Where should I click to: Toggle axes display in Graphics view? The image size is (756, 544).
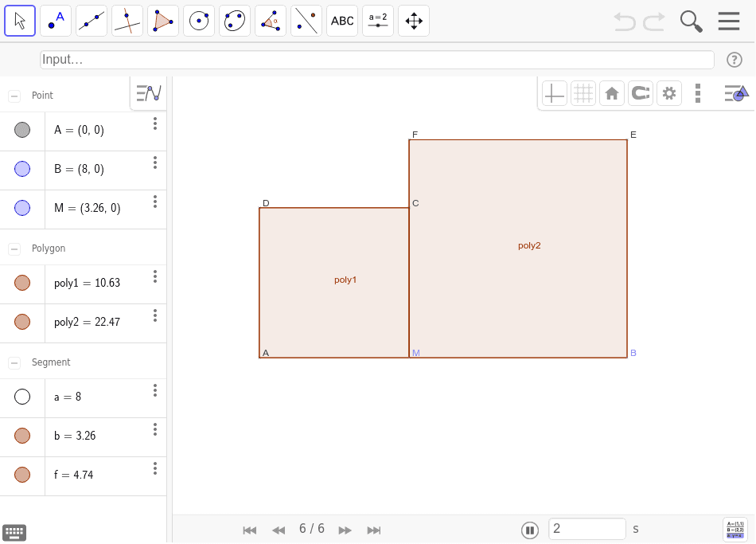pos(555,93)
